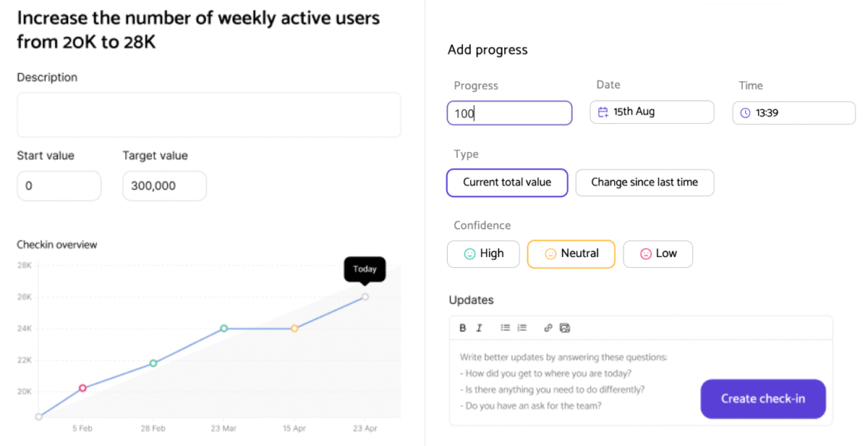868x446 pixels.
Task: Click the calendar icon in Date field
Action: coord(603,112)
